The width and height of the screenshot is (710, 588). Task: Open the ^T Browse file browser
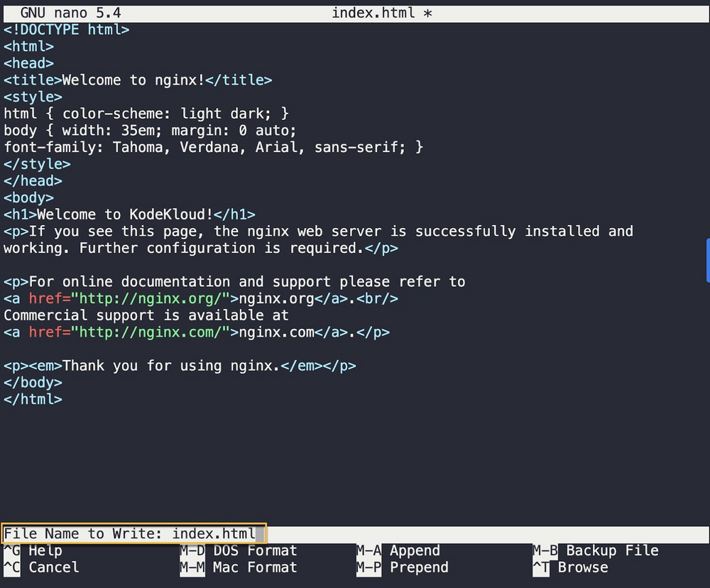point(572,567)
